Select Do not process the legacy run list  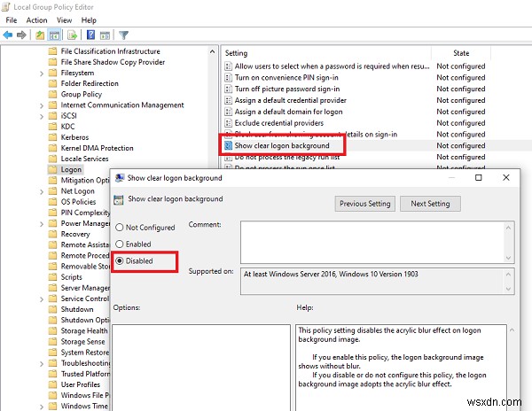pyautogui.click(x=287, y=157)
